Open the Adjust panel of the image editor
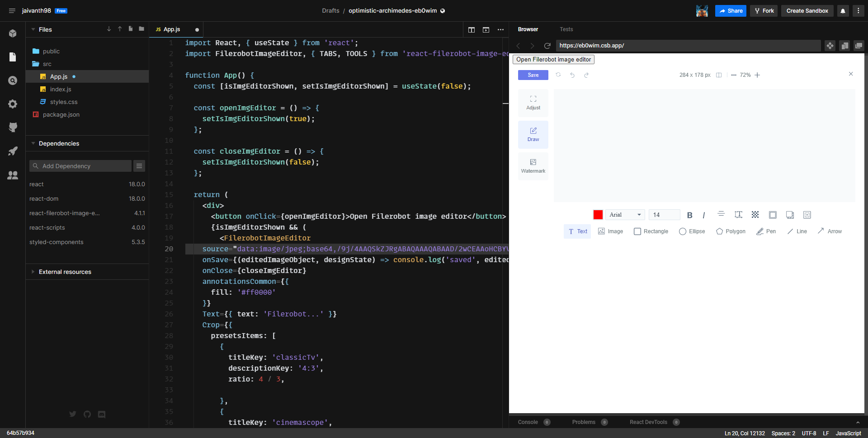 pyautogui.click(x=533, y=103)
